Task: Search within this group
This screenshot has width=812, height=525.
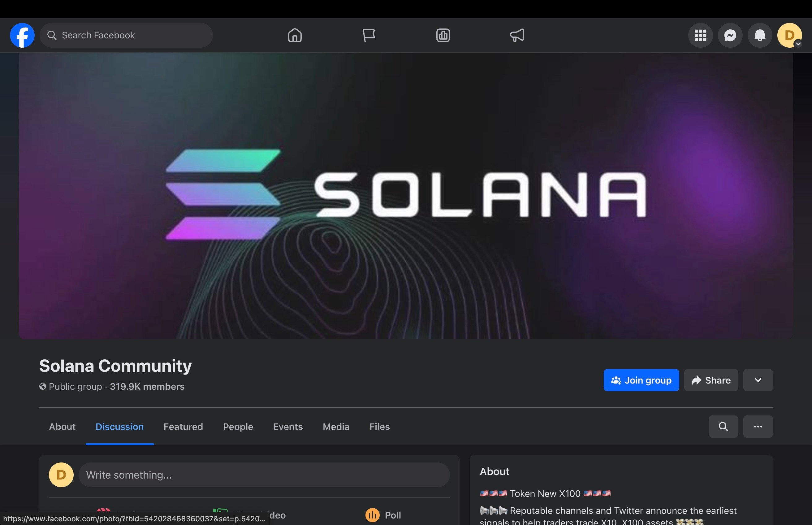Action: click(x=723, y=427)
